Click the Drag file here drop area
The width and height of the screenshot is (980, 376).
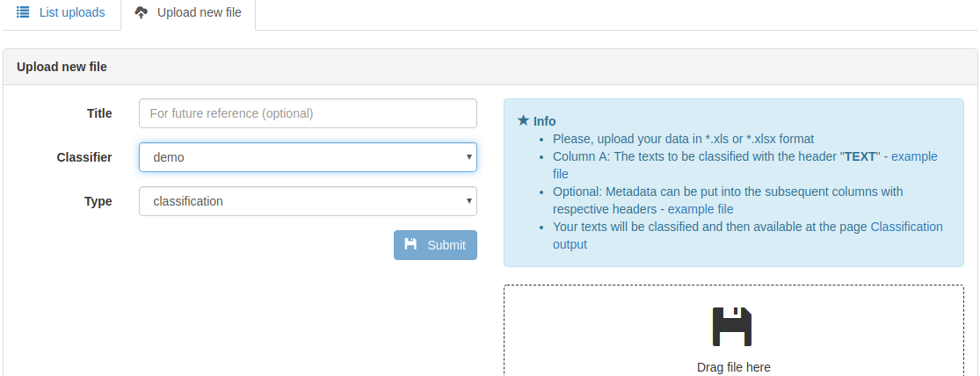[x=734, y=331]
